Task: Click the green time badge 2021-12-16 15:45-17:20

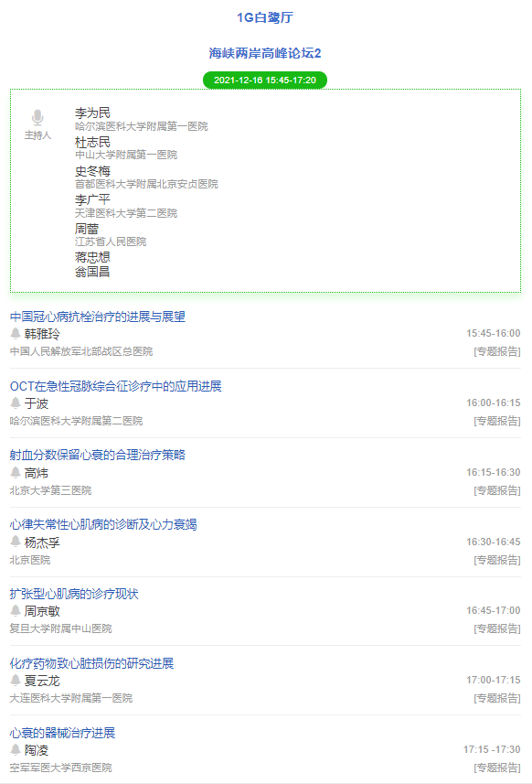Action: point(265,80)
